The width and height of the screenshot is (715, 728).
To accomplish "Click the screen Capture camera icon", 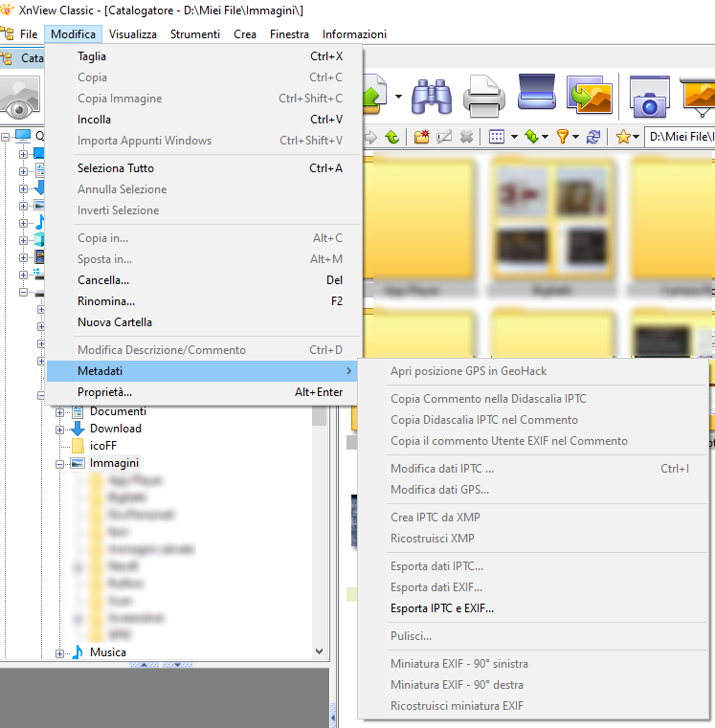I will (650, 98).
